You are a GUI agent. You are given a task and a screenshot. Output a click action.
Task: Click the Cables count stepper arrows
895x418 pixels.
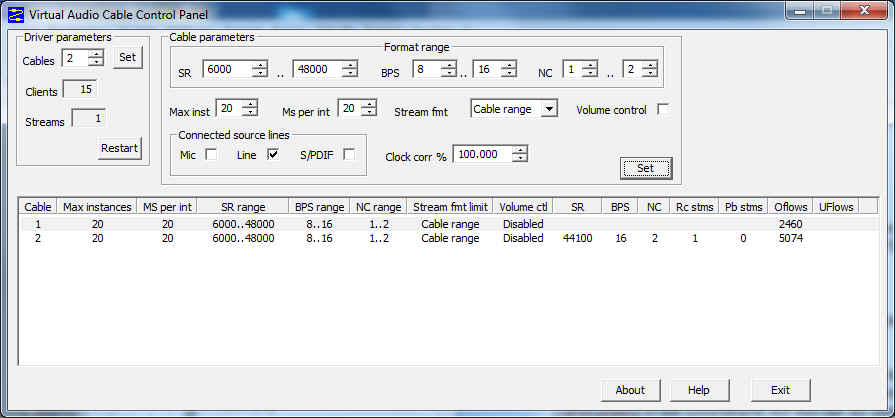(x=96, y=58)
